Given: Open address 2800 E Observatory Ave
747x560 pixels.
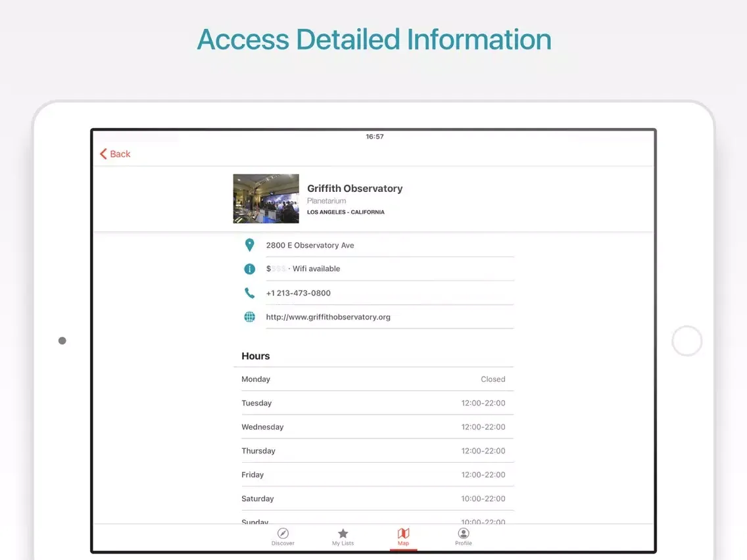Looking at the screenshot, I should click(x=310, y=245).
